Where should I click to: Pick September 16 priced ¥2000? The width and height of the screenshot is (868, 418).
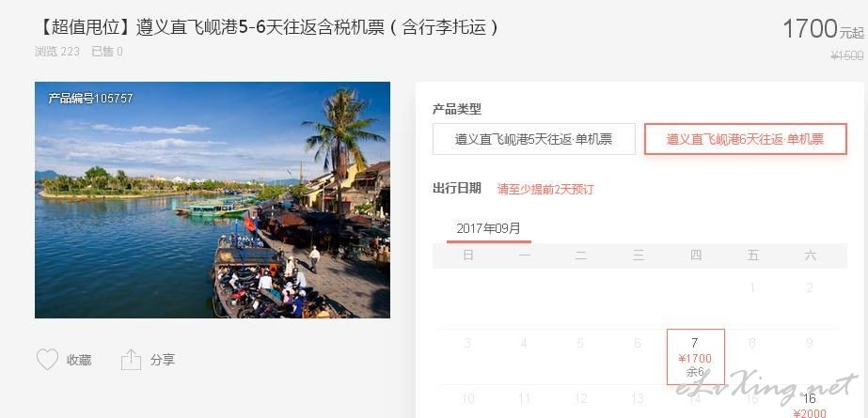810,405
